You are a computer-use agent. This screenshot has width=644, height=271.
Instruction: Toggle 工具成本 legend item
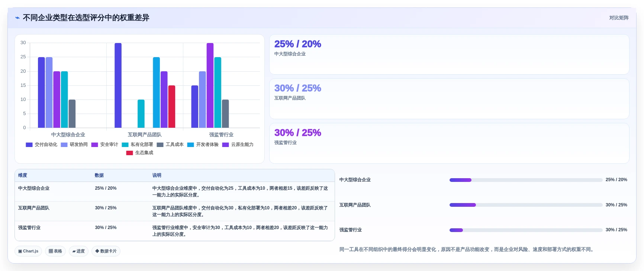click(x=170, y=145)
